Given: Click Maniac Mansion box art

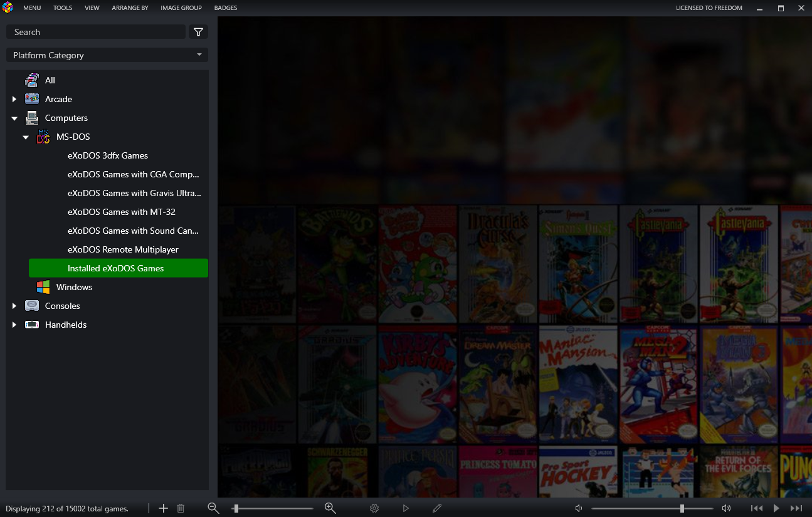Looking at the screenshot, I should (x=578, y=384).
